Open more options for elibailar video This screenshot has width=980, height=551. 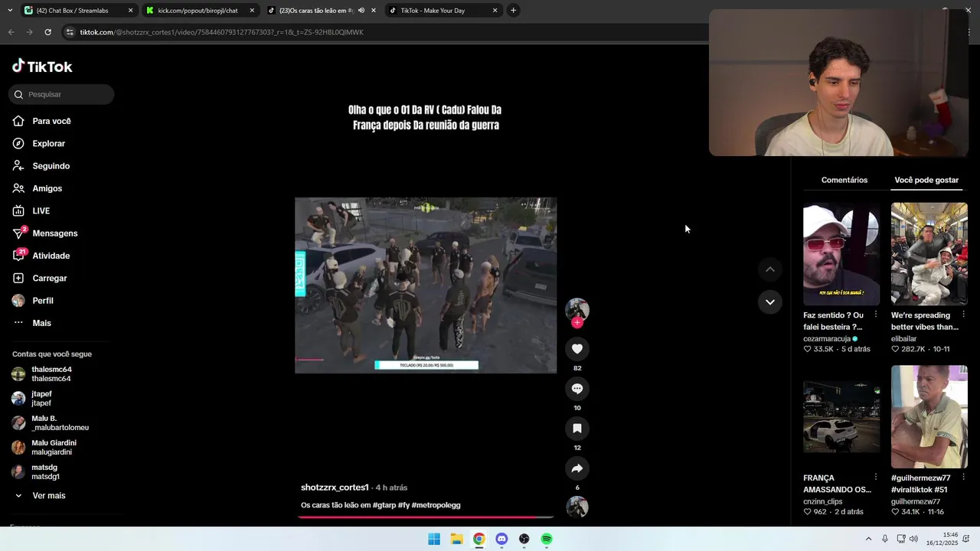pyautogui.click(x=963, y=315)
